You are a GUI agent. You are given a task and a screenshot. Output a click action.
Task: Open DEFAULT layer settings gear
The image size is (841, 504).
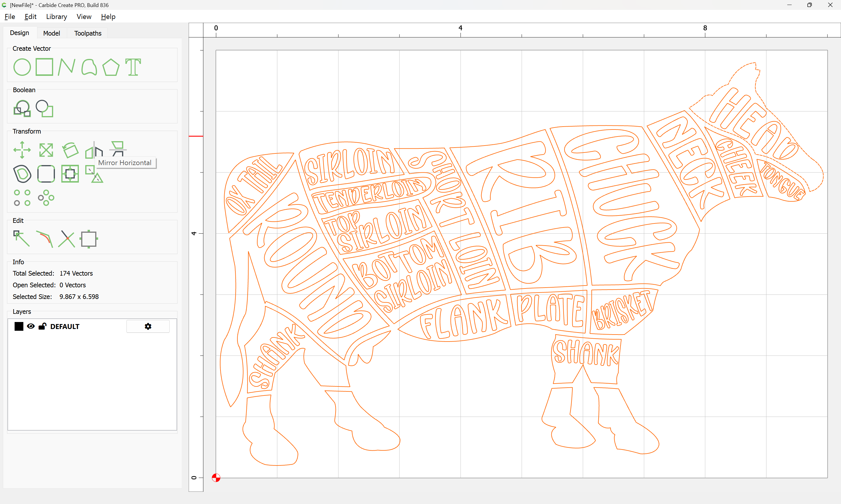click(x=148, y=326)
